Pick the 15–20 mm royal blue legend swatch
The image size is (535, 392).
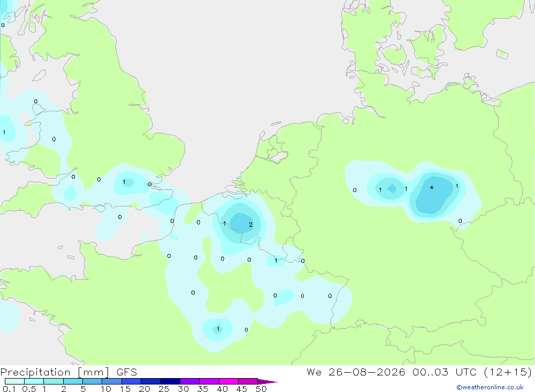tap(131, 381)
